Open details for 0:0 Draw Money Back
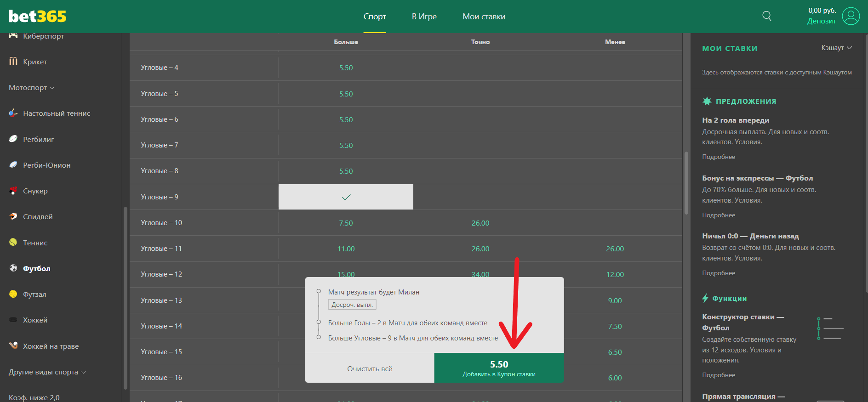This screenshot has height=402, width=868. pyautogui.click(x=719, y=273)
